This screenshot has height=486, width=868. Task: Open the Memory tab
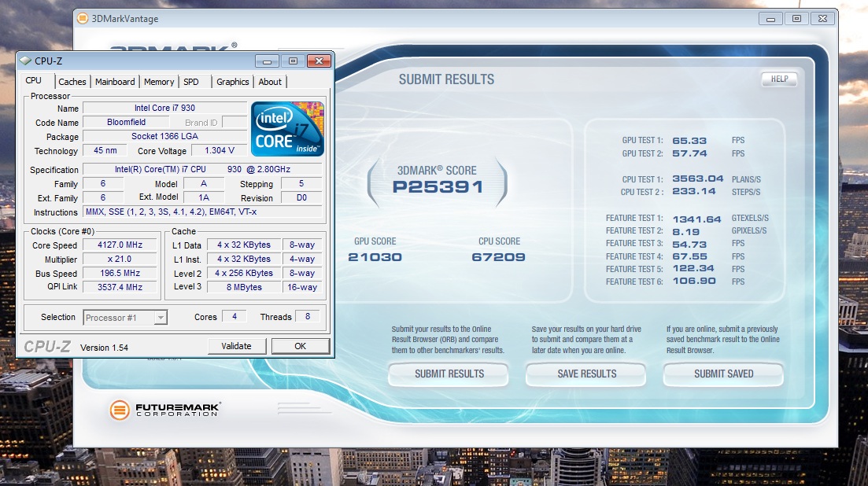pos(159,82)
